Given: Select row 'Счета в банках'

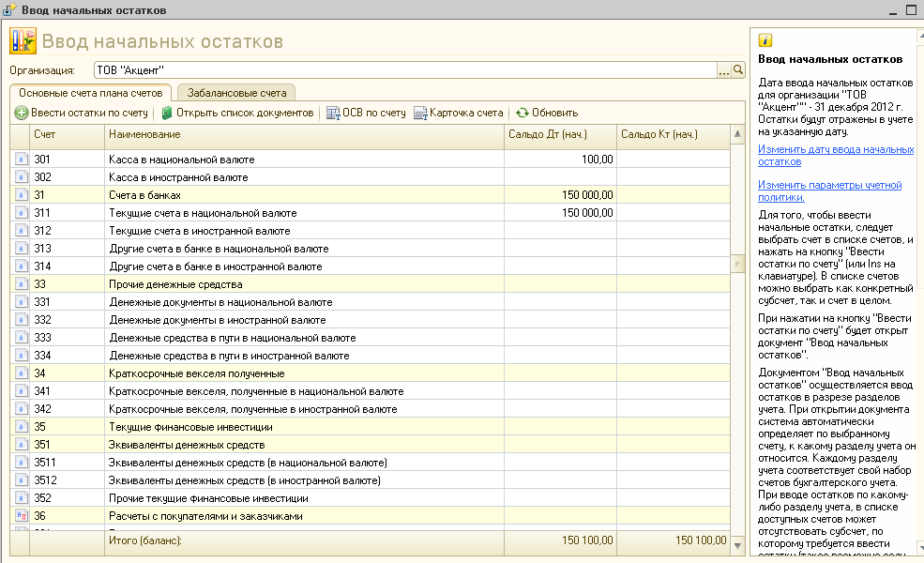Looking at the screenshot, I should pos(371,194).
